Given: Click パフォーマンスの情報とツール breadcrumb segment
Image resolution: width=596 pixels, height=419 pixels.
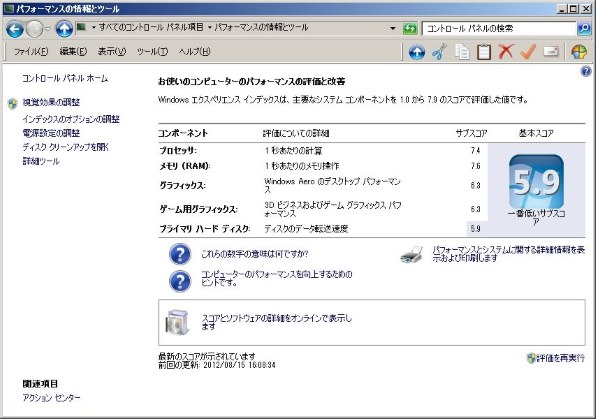Looking at the screenshot, I should pyautogui.click(x=261, y=27).
